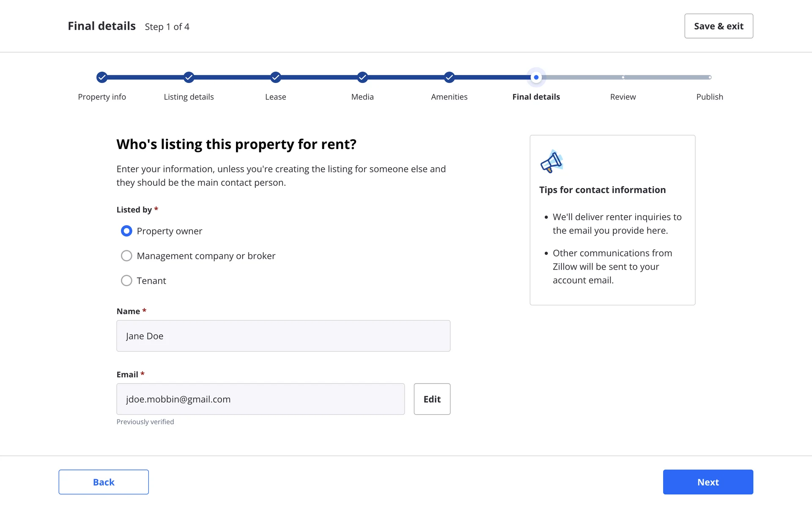Click the Lease step checkmark icon
Screen dimensions: 812x508
point(276,77)
